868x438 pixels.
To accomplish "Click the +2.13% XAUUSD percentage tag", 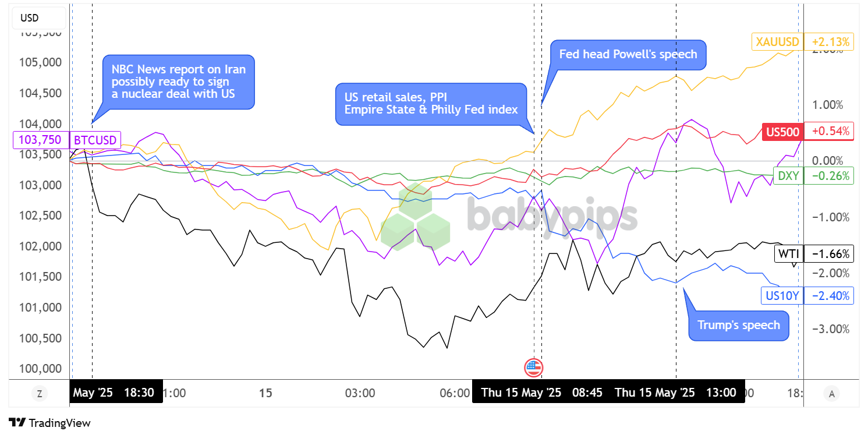I will (x=828, y=41).
